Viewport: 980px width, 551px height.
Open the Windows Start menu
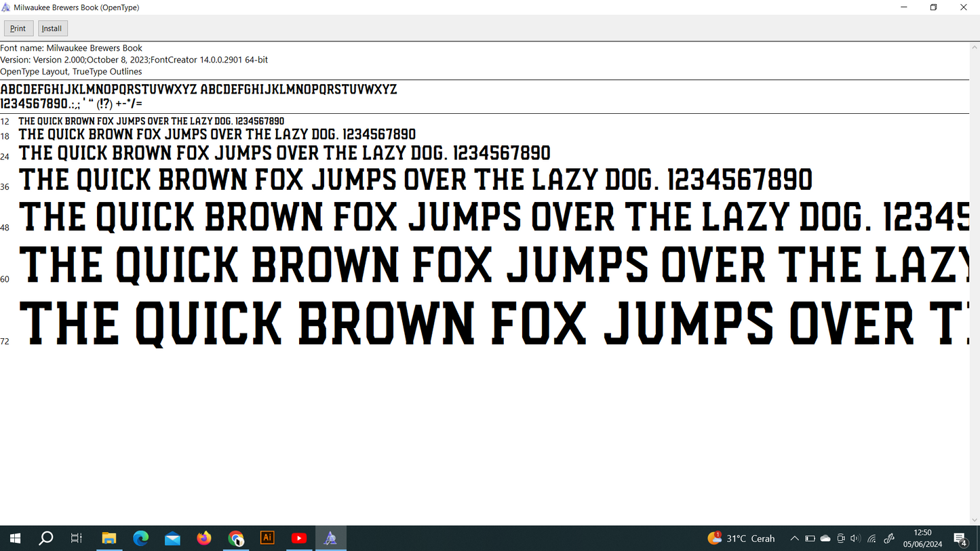[x=14, y=538]
